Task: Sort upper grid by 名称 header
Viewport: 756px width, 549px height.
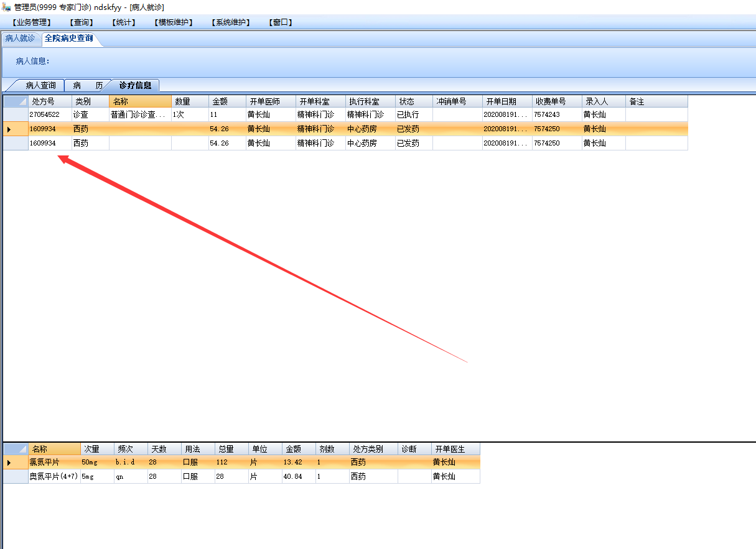Action: (x=140, y=101)
